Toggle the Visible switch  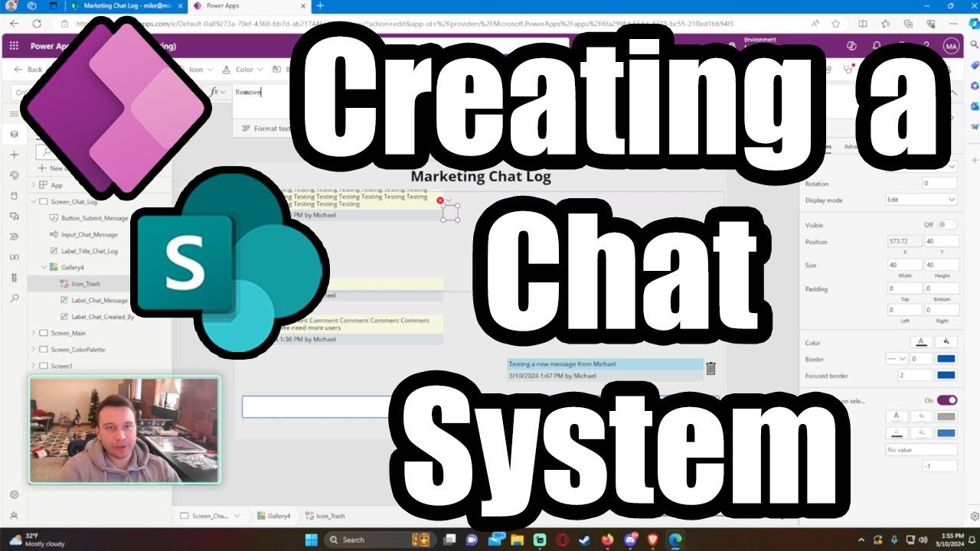pyautogui.click(x=947, y=225)
